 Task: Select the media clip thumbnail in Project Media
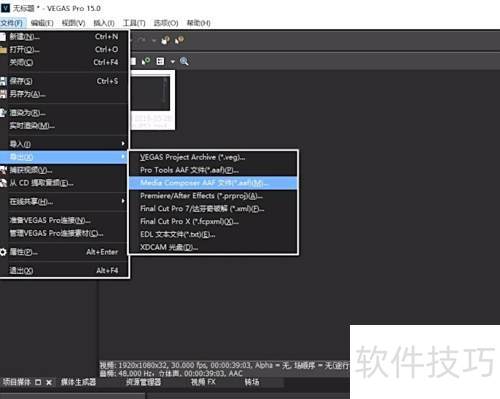153,99
